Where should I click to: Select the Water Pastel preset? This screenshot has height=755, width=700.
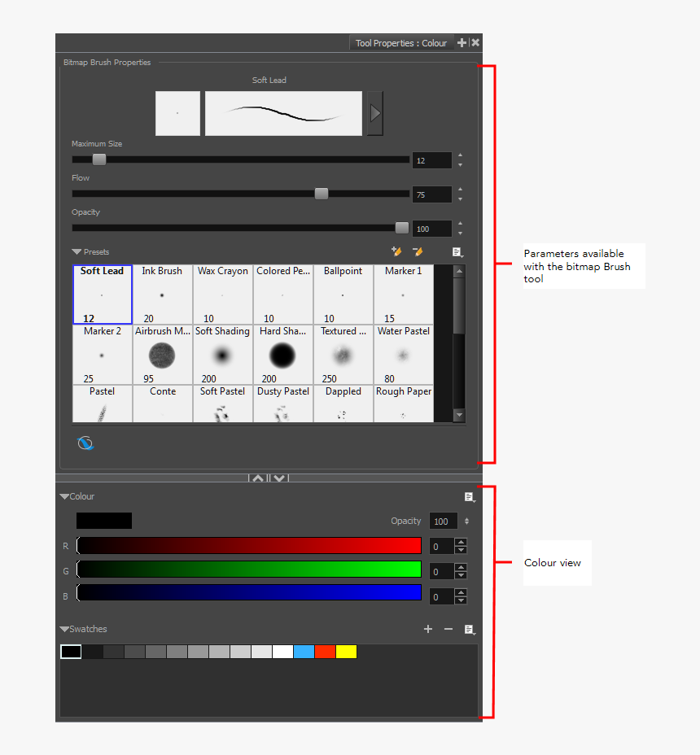point(403,356)
